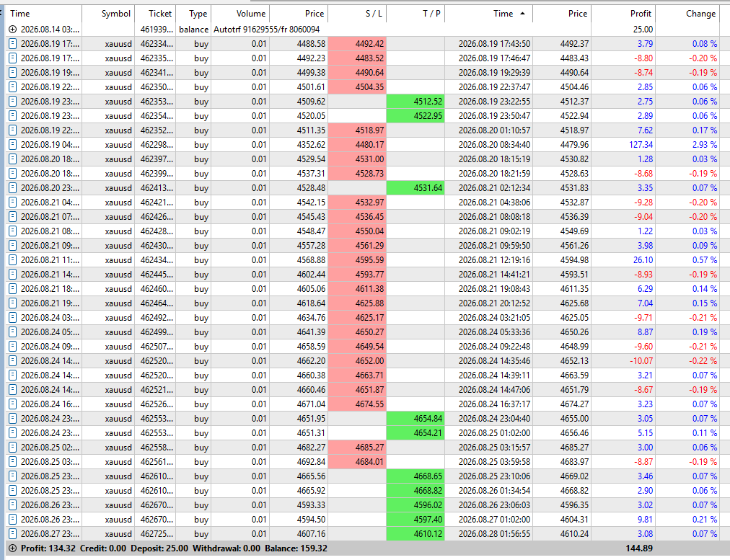
Task: Click the 127.34 profit value
Action: click(x=641, y=145)
